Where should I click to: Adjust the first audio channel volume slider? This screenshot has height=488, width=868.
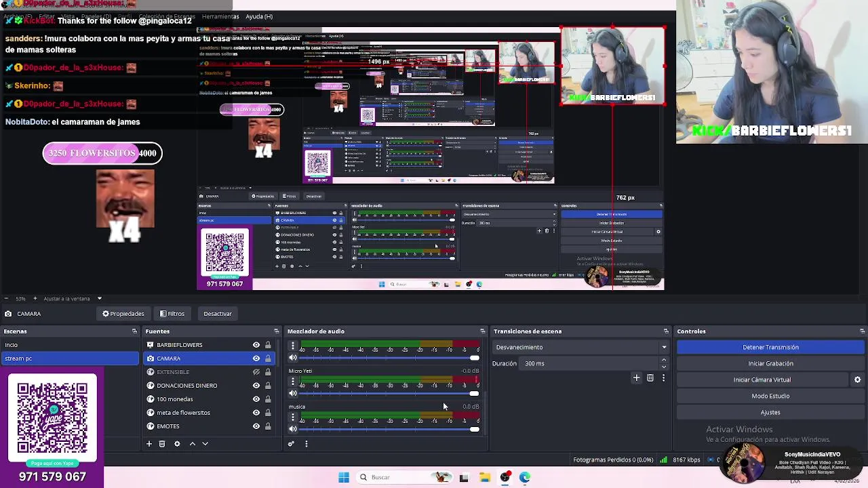[x=390, y=358]
